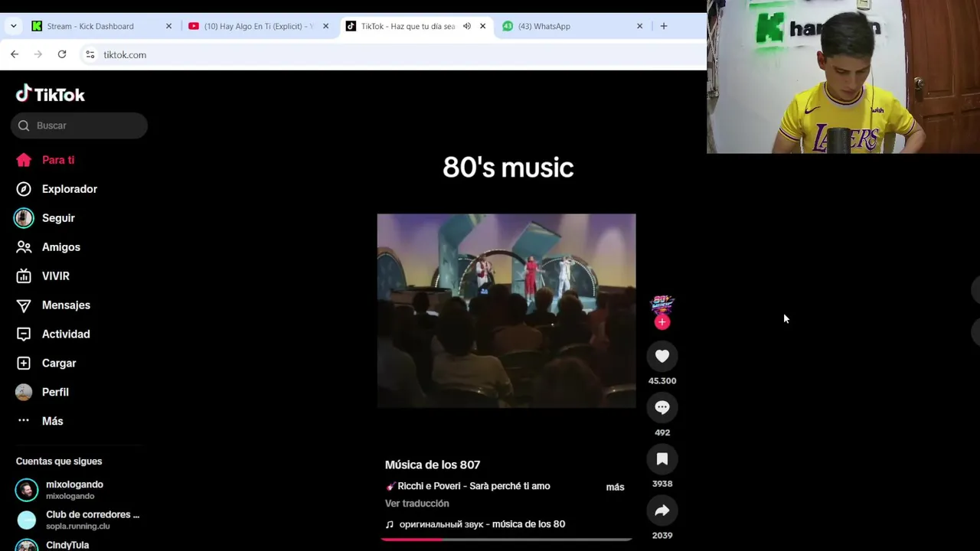The image size is (980, 551).
Task: Follow creator with red plus button
Action: [662, 322]
